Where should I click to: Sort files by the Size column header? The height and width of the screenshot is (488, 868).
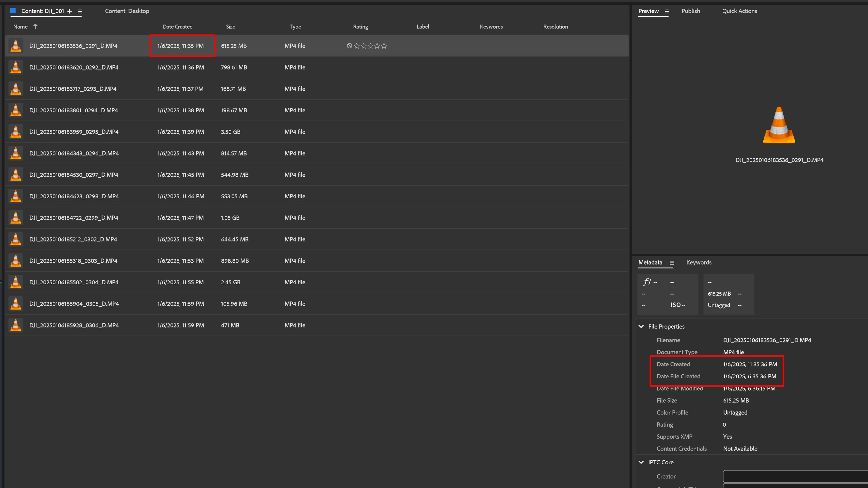click(x=230, y=27)
